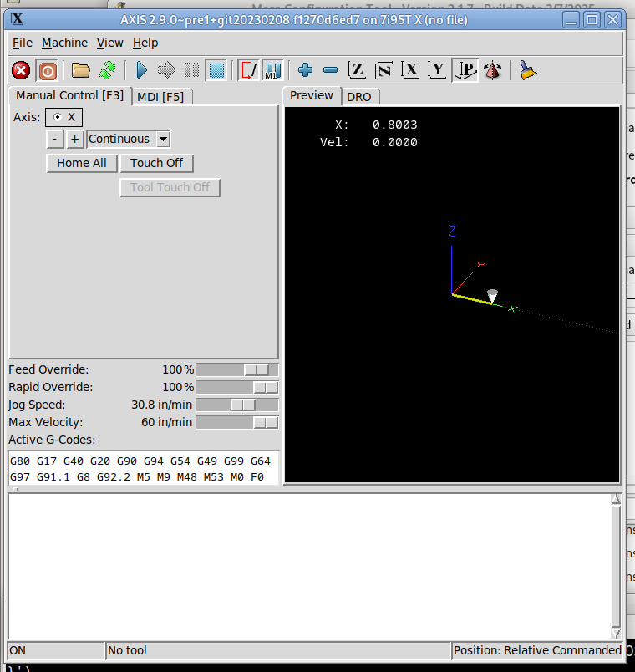Toggle rotate mode with cone icon
The width and height of the screenshot is (635, 672).
pos(492,70)
